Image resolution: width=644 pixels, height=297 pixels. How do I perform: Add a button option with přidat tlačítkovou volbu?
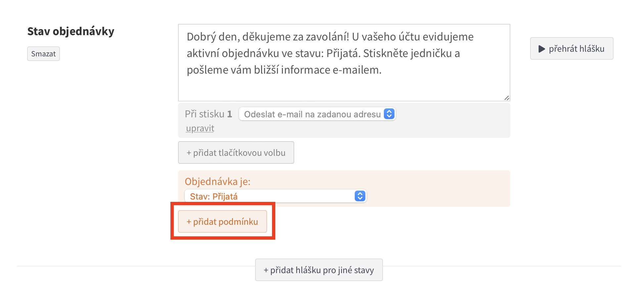click(x=236, y=152)
